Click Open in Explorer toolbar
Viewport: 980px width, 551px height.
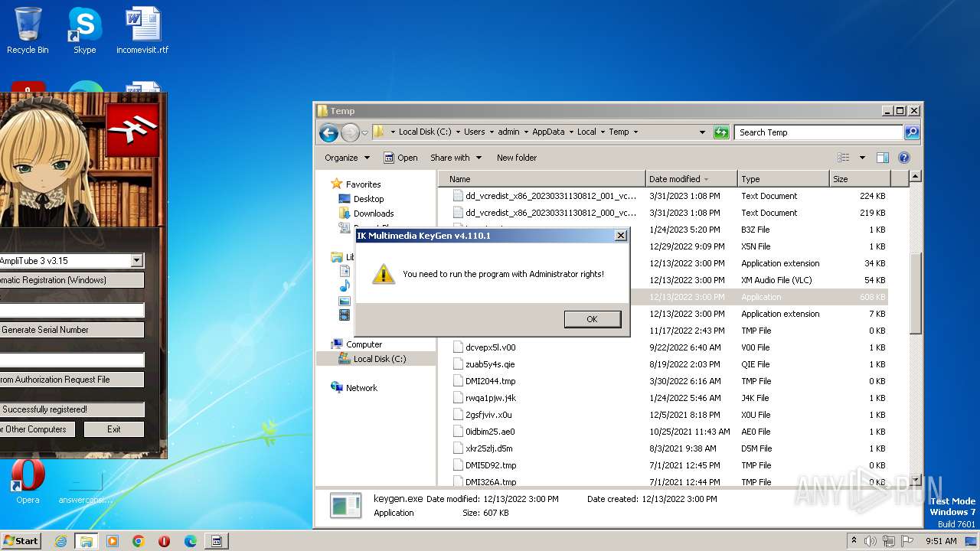(x=400, y=158)
